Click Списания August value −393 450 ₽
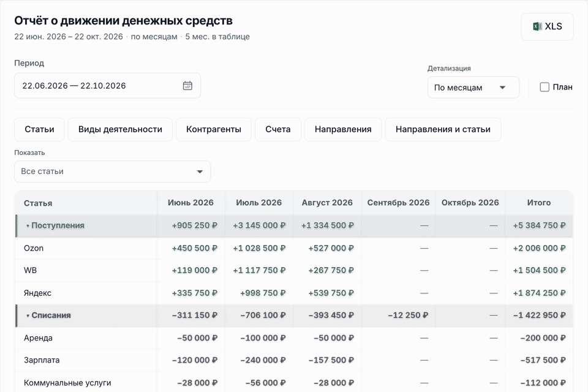The width and height of the screenshot is (588, 392). click(x=331, y=315)
